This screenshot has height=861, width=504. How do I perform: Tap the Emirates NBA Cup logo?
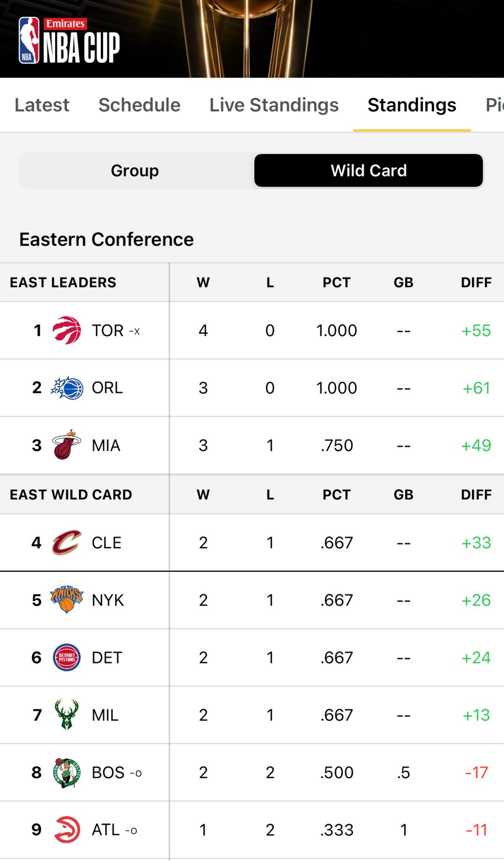tap(69, 41)
